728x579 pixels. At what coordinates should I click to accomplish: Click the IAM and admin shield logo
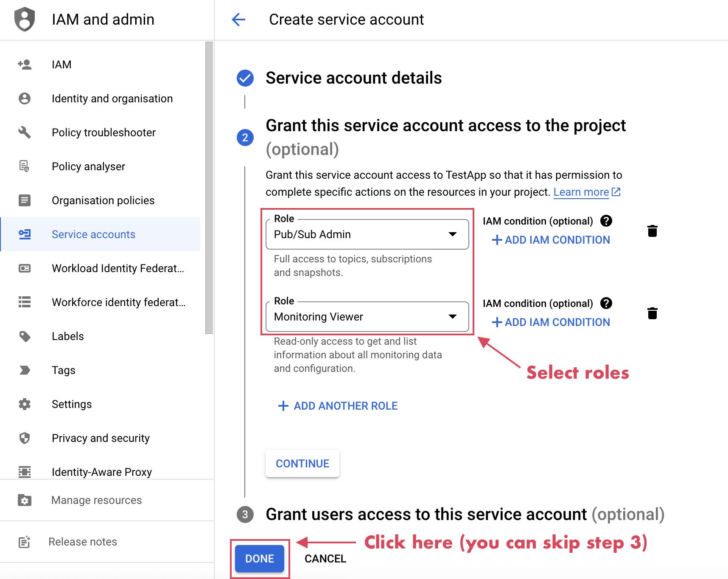click(x=25, y=20)
